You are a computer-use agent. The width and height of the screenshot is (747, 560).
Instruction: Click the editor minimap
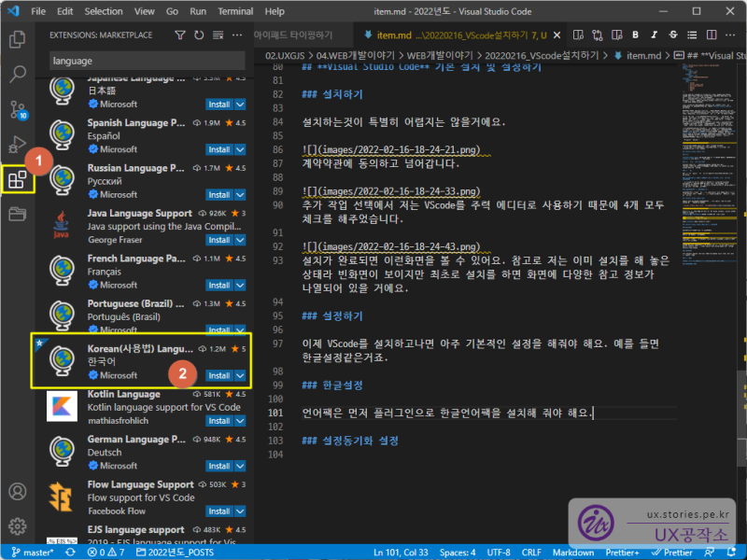(709, 167)
